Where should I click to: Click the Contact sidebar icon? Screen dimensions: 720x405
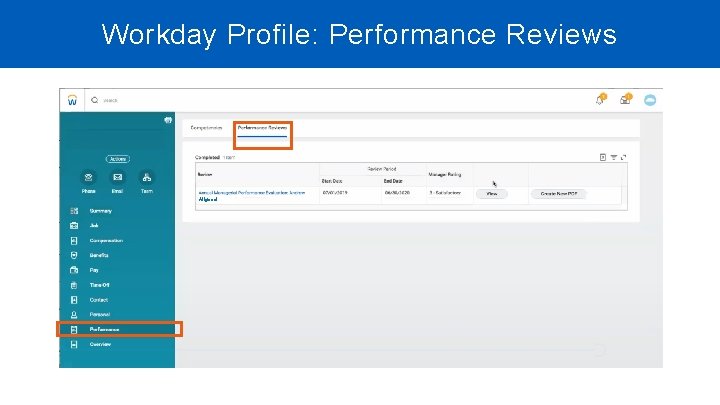pyautogui.click(x=74, y=300)
